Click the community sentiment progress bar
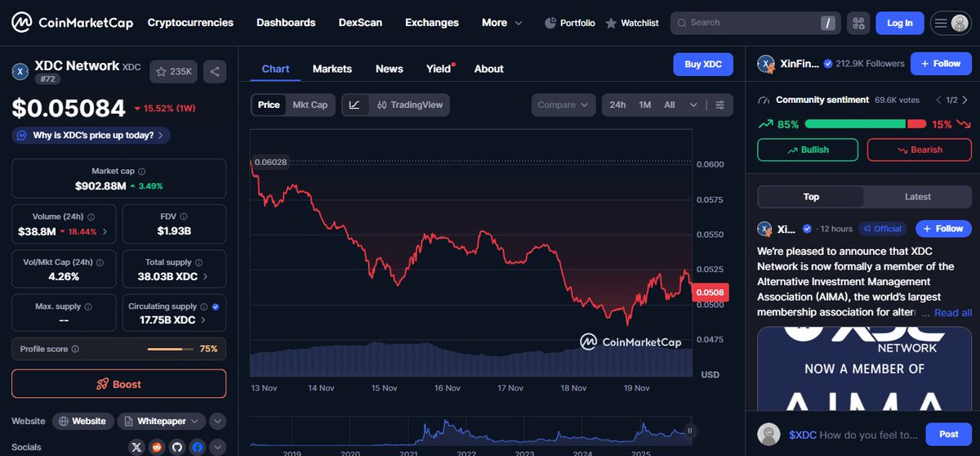The height and width of the screenshot is (456, 980). pyautogui.click(x=865, y=124)
